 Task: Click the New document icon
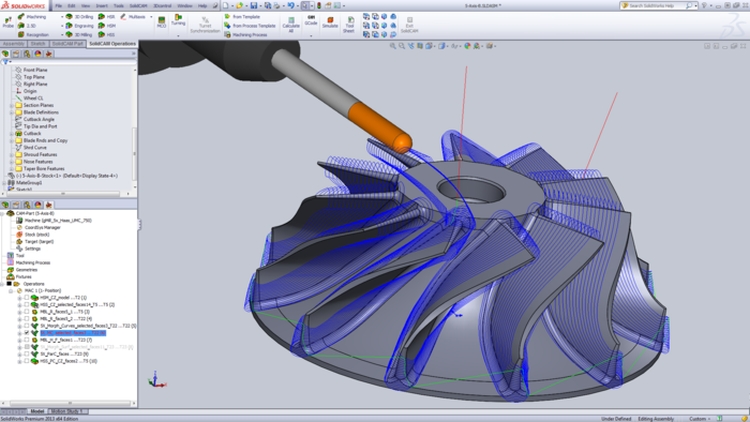pos(226,6)
